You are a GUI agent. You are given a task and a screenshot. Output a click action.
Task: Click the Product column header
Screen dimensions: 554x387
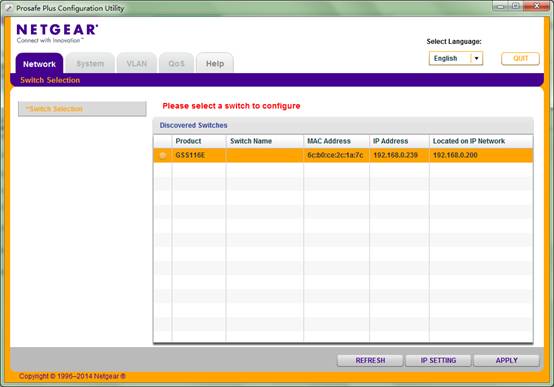[x=199, y=141]
